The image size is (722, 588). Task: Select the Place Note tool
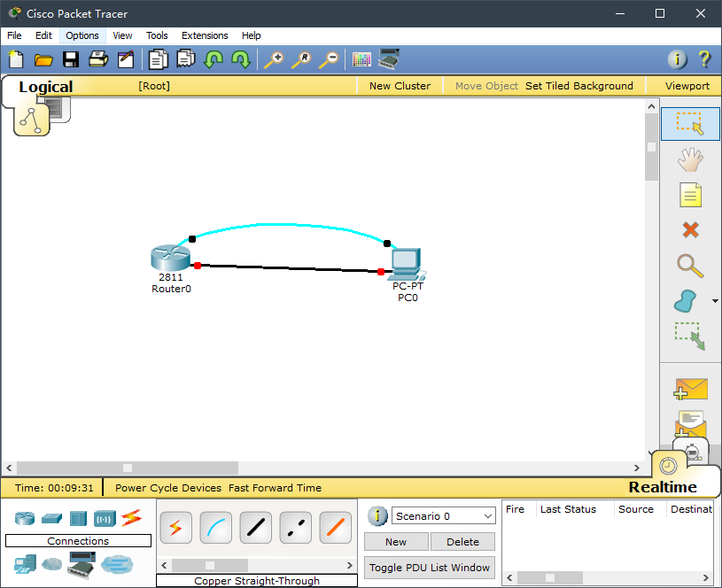690,194
